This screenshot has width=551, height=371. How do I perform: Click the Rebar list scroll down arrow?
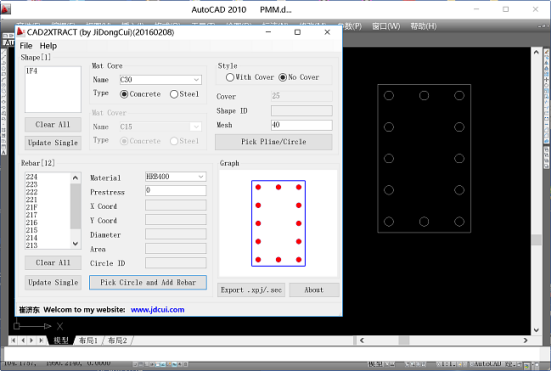75,243
